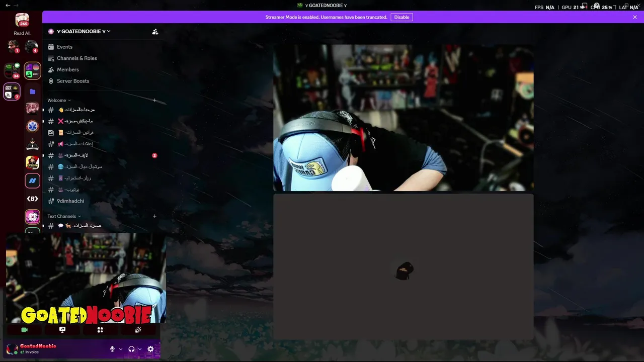Screen dimensions: 644x362
Task: Open DM avatar with 4 unread badge
Action: click(31, 47)
